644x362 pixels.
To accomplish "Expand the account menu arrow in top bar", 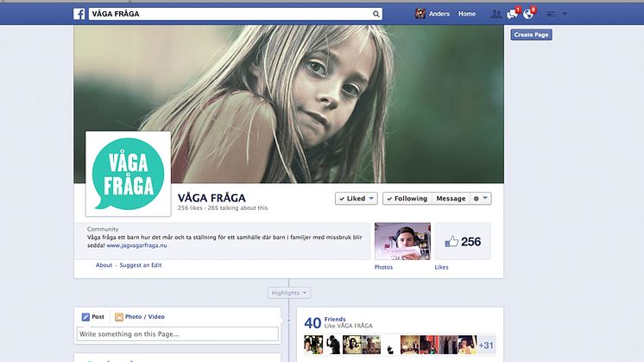I will pos(565,14).
